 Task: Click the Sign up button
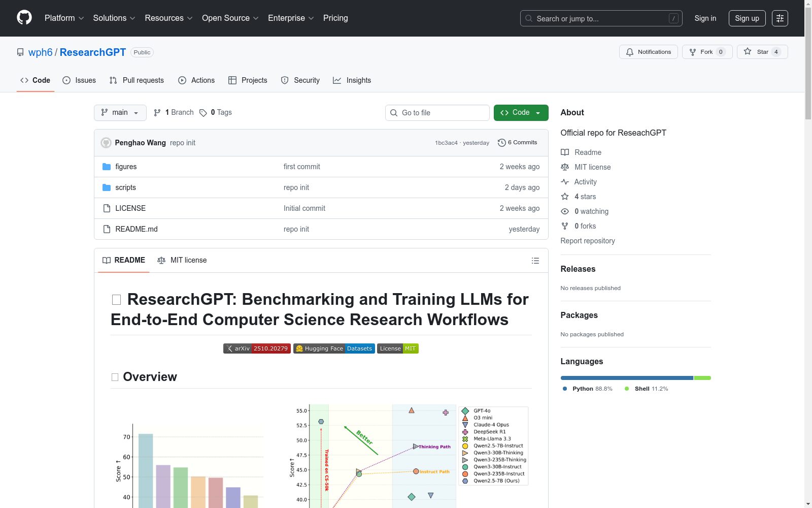tap(747, 18)
